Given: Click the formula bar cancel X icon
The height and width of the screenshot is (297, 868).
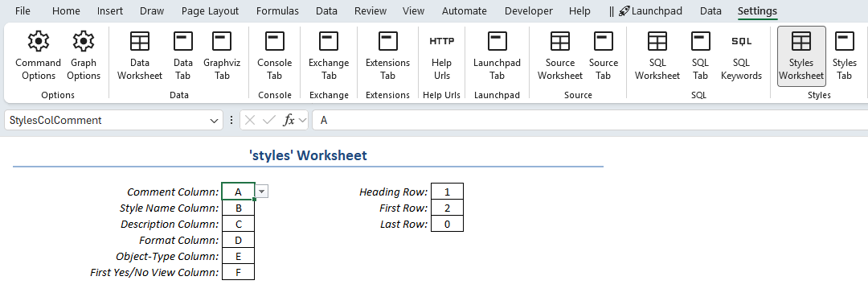Looking at the screenshot, I should [250, 120].
